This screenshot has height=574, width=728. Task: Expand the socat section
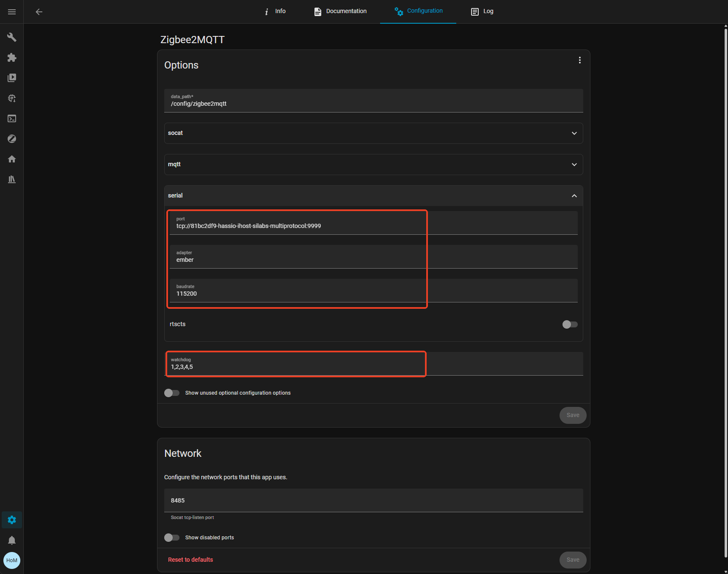373,133
